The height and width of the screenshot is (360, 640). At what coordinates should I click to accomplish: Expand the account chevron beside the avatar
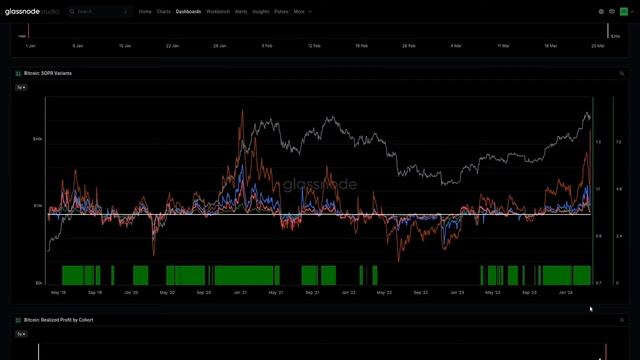click(632, 11)
